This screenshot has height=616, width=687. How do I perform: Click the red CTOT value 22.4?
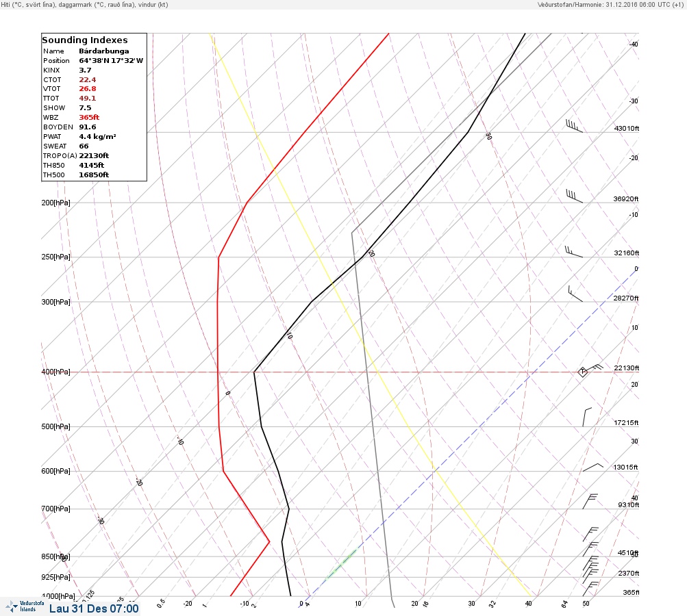pyautogui.click(x=87, y=79)
